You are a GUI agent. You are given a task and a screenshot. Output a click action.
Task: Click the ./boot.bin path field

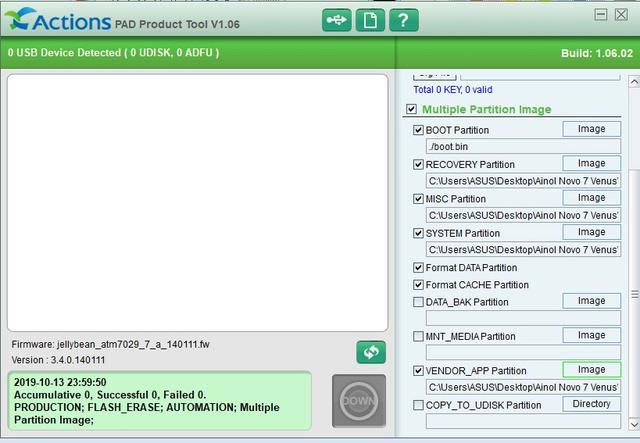pos(523,146)
